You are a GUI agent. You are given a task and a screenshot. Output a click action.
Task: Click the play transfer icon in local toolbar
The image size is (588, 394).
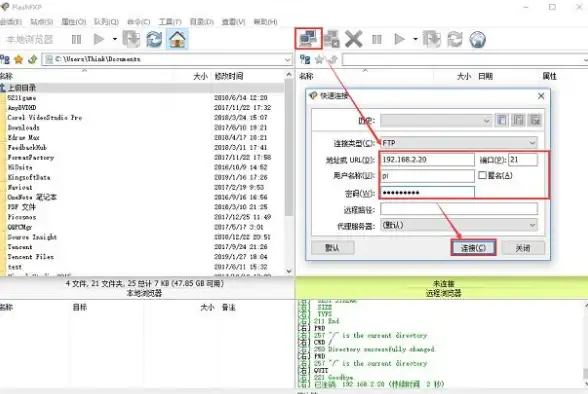(99, 39)
